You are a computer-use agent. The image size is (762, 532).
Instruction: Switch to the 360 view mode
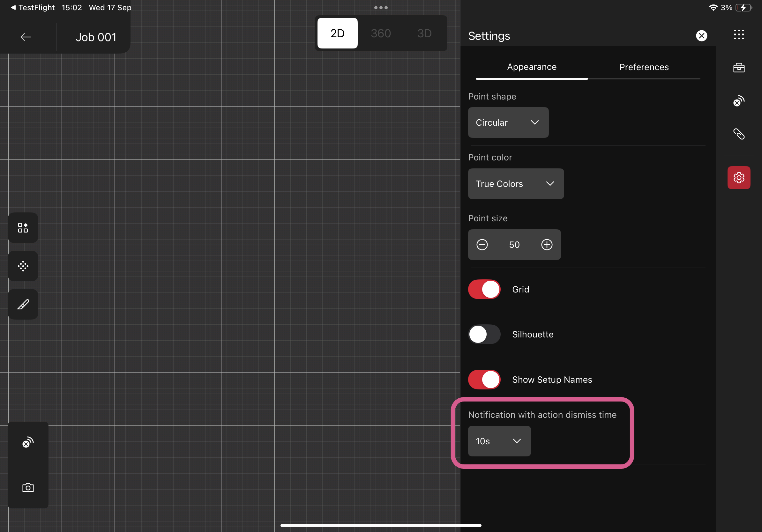pos(381,33)
